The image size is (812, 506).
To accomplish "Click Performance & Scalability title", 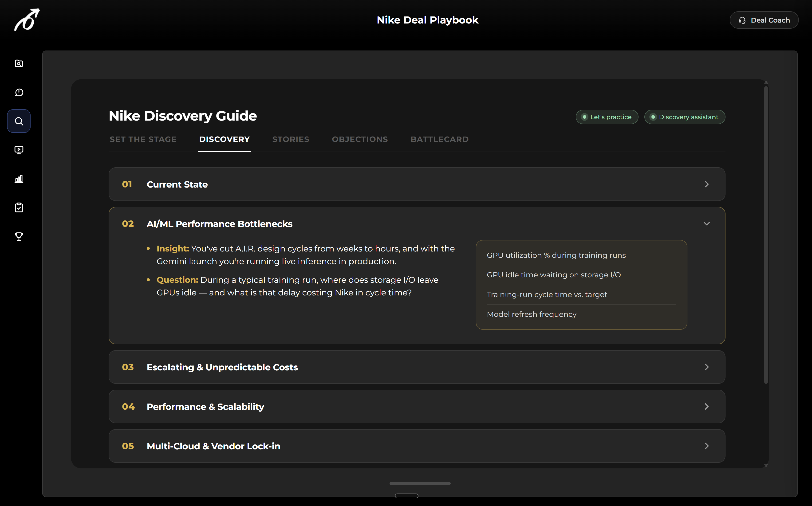I will click(205, 407).
